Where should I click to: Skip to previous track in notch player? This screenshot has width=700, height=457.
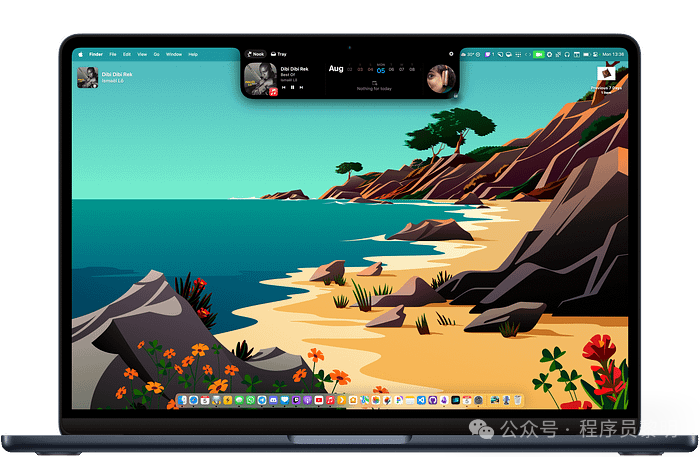click(x=283, y=87)
